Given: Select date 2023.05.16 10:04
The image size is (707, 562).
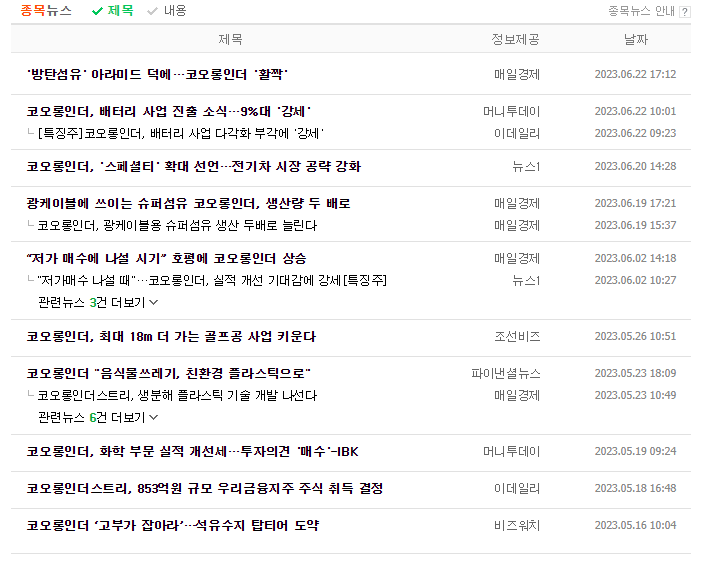Looking at the screenshot, I should pos(635,525).
